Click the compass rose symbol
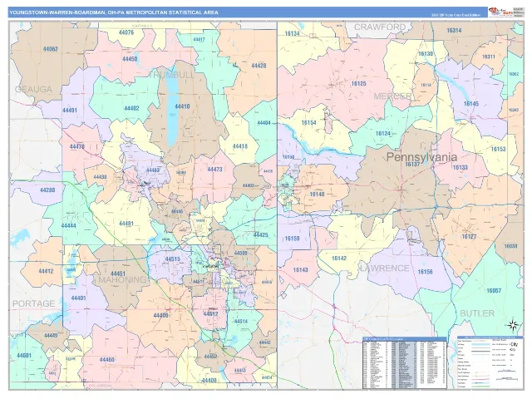This screenshot has height=399, width=532. (x=513, y=325)
